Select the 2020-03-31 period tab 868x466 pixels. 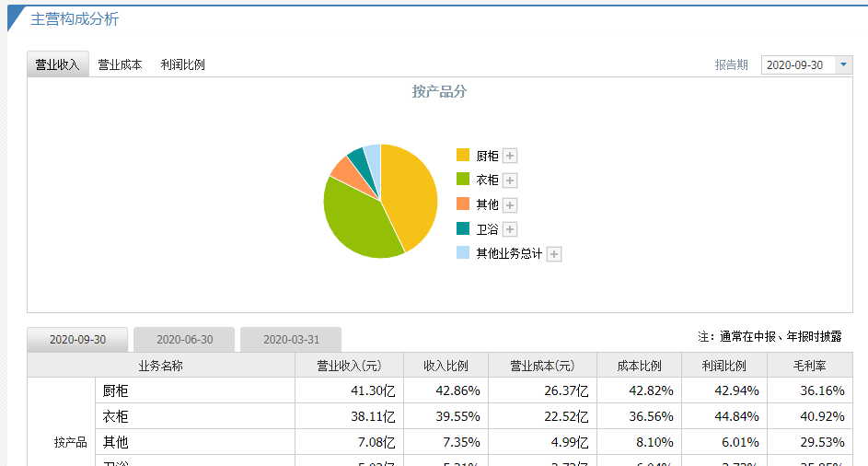291,340
